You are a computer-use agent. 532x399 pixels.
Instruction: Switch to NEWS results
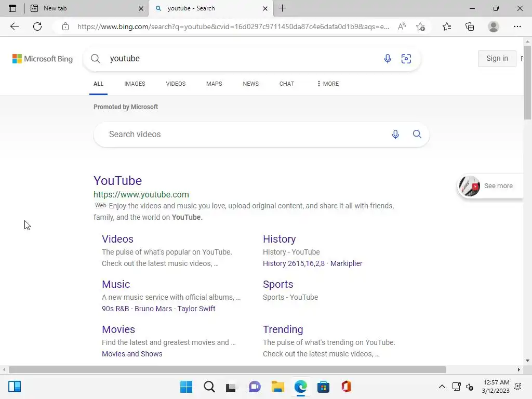(x=251, y=84)
